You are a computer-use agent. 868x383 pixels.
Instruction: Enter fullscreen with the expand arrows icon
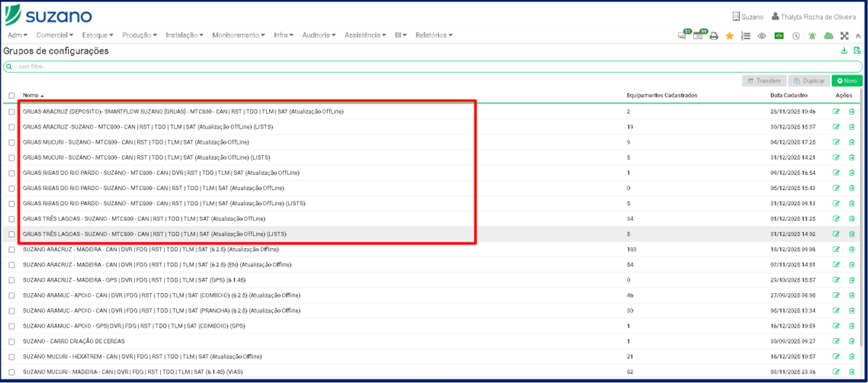pos(844,36)
